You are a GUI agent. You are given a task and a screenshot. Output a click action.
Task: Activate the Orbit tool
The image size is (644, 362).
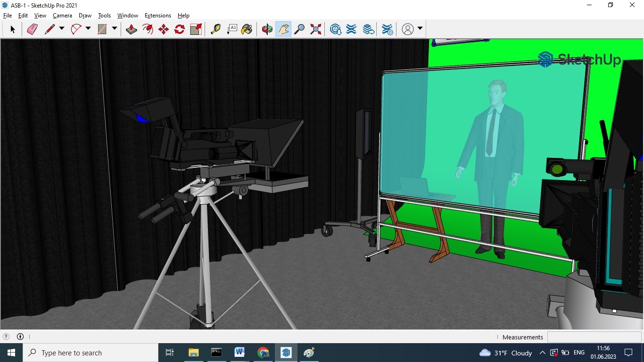coord(267,29)
